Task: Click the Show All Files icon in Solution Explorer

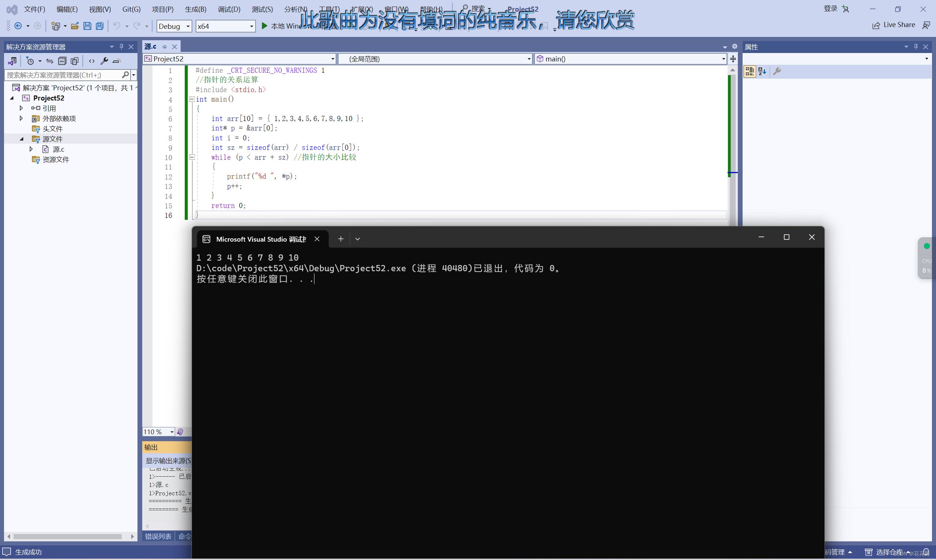Action: [75, 61]
